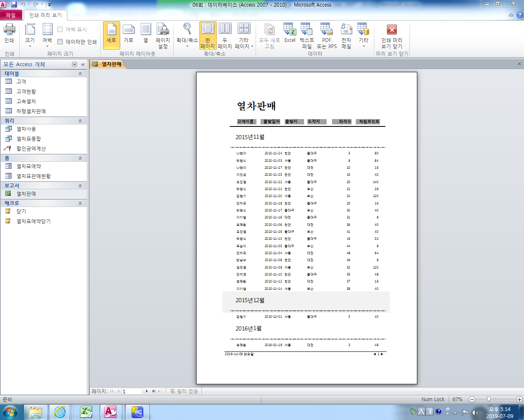Open 크기 (Size) dropdown

click(x=30, y=36)
